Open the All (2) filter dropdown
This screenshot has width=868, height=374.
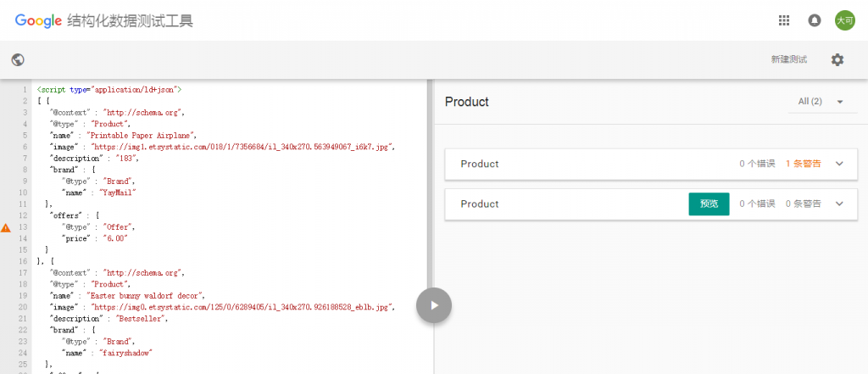click(821, 102)
